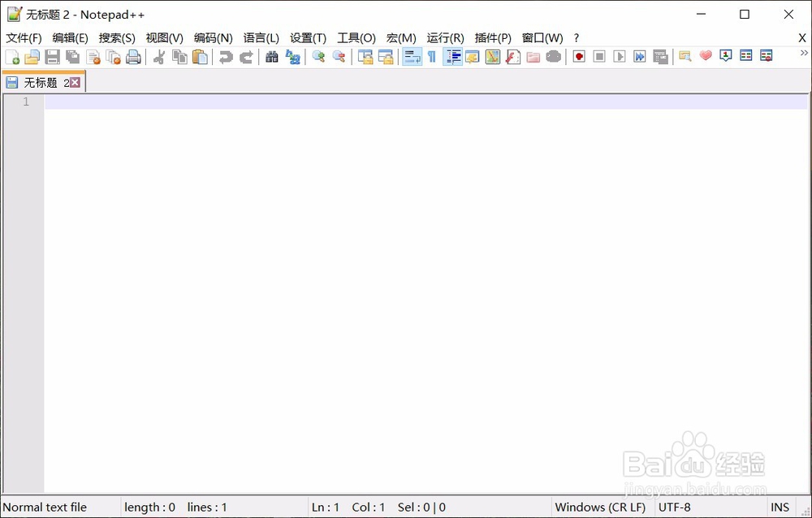Toggle the Indent Guide toolbar button
The width and height of the screenshot is (812, 518).
click(453, 57)
